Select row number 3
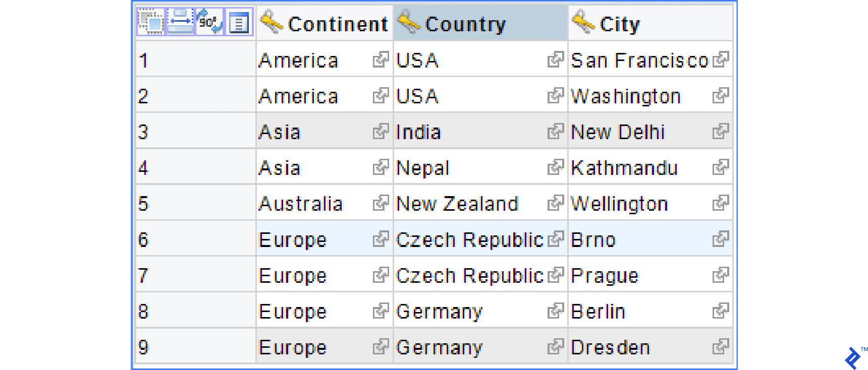 coord(195,131)
